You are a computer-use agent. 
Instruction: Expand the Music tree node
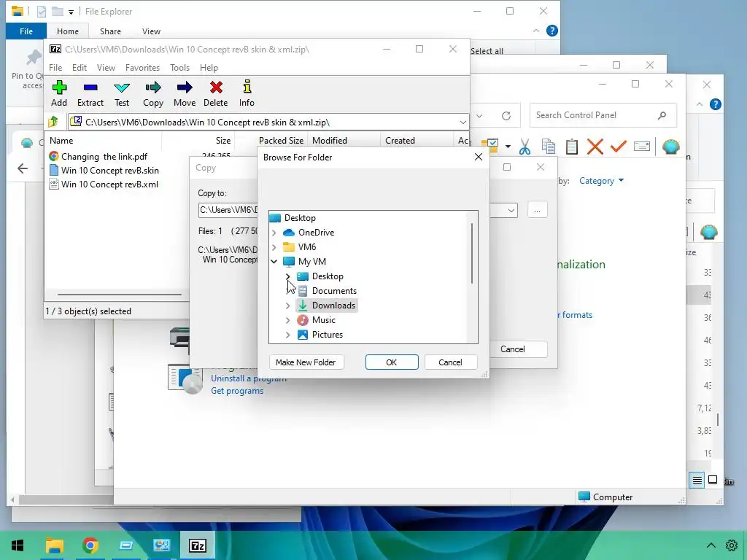287,321
